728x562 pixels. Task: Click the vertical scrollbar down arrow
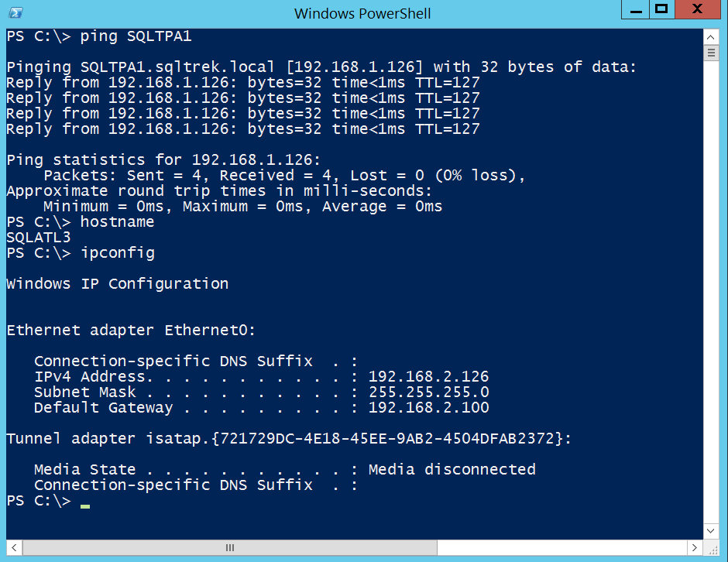click(x=713, y=530)
